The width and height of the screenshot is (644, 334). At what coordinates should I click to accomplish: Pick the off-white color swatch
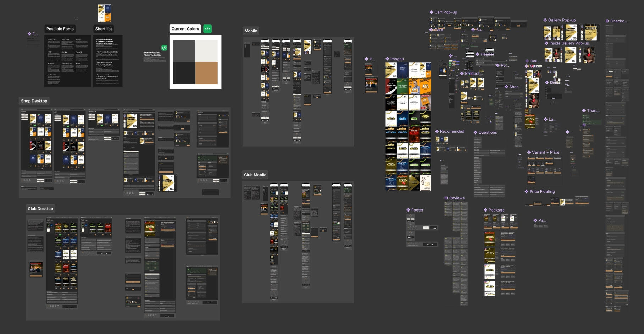point(206,51)
